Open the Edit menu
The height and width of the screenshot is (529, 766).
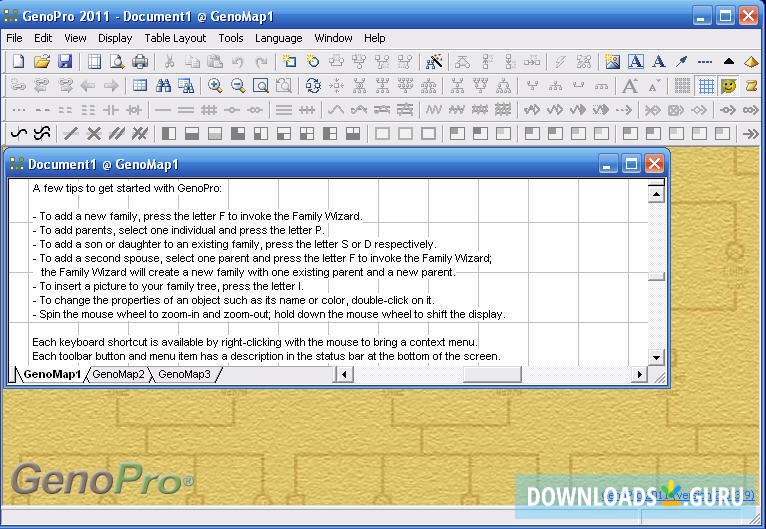[x=43, y=38]
